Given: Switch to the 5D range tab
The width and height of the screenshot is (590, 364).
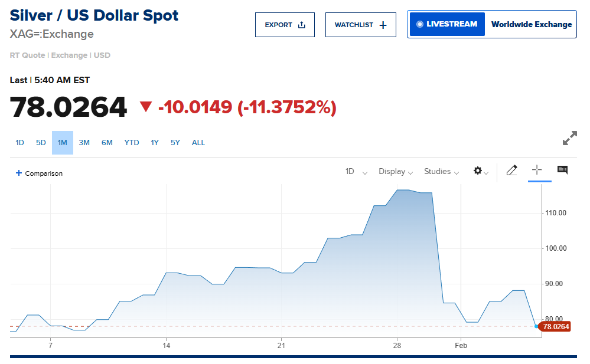Looking at the screenshot, I should point(41,143).
